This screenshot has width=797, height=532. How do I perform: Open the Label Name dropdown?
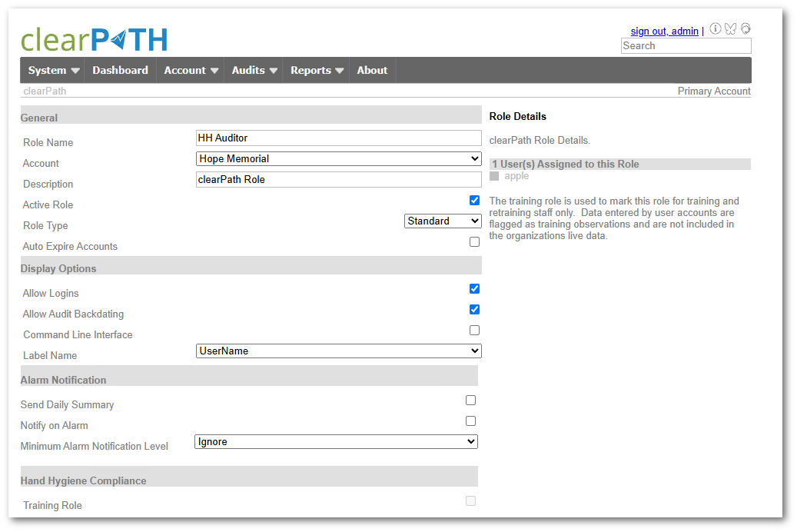coord(338,351)
